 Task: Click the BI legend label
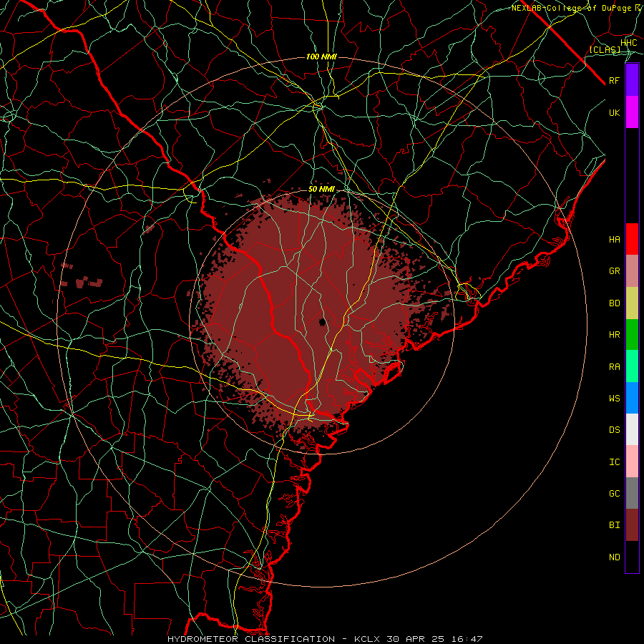[615, 525]
